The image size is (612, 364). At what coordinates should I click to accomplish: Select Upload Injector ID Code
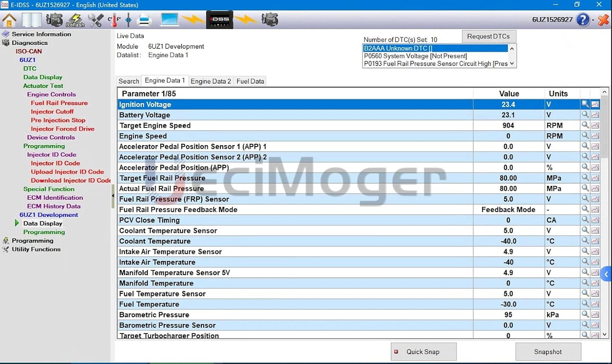click(x=67, y=172)
